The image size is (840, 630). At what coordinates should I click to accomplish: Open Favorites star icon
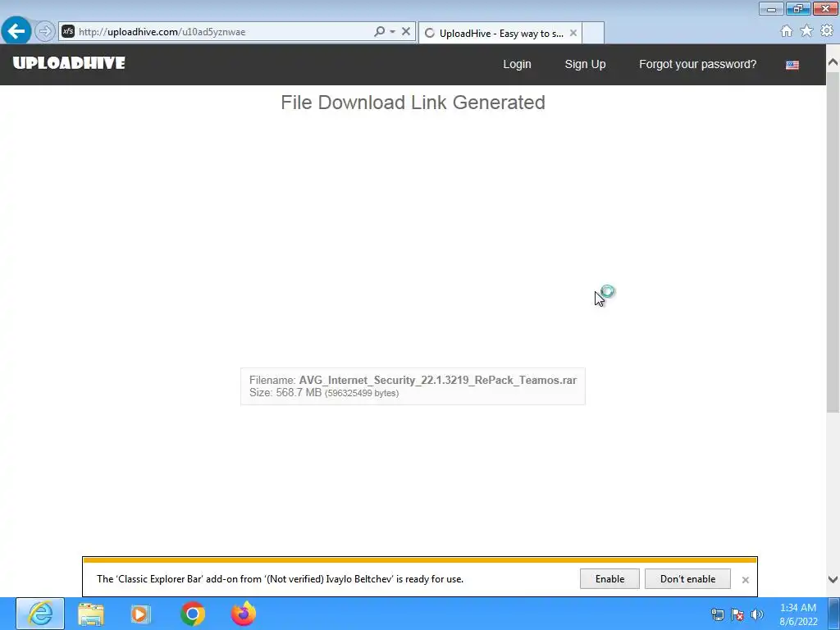click(x=806, y=31)
